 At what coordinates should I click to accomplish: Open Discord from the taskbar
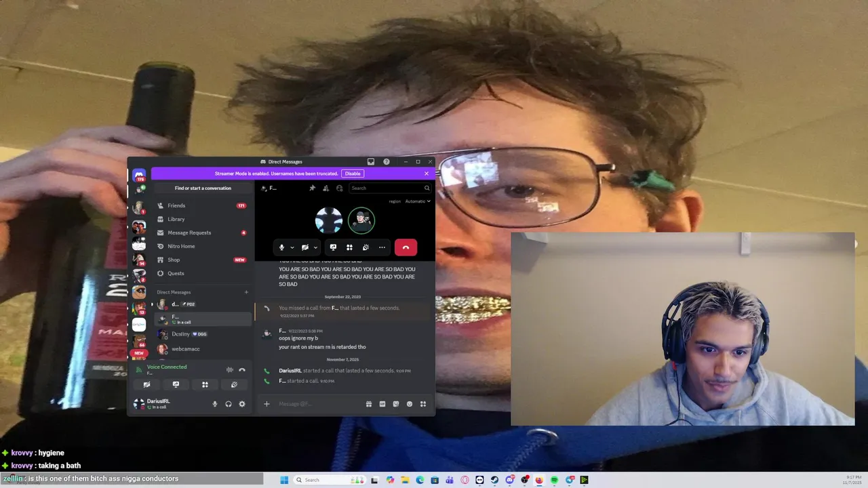509,480
